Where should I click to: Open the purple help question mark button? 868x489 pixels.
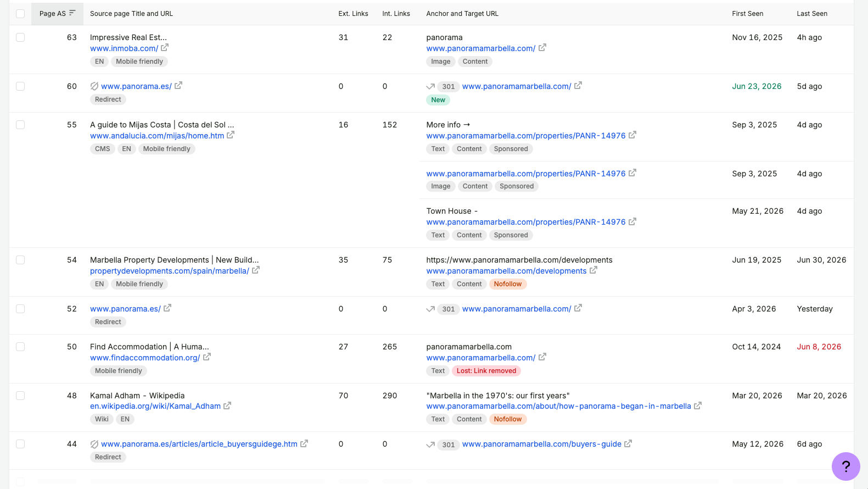click(846, 466)
